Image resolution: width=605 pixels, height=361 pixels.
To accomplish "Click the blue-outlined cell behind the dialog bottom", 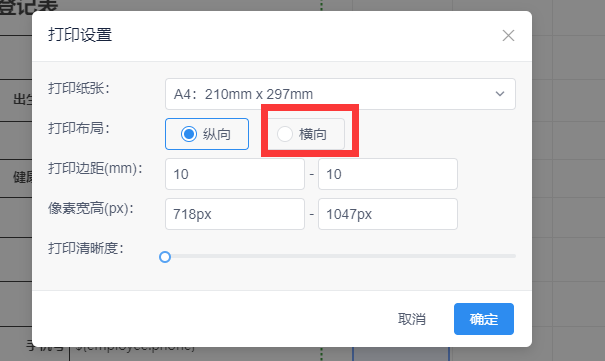I will pyautogui.click(x=401, y=354).
